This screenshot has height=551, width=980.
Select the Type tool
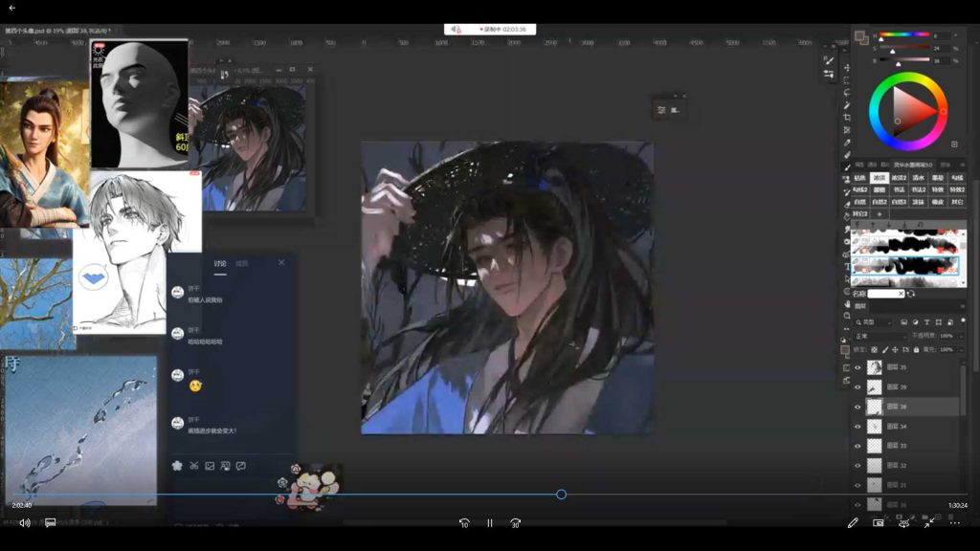click(847, 267)
